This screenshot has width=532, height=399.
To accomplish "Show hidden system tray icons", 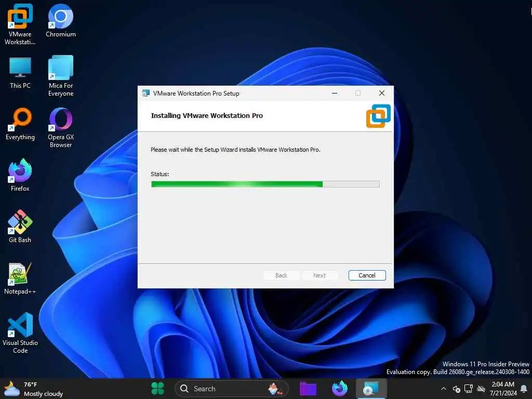I will (x=444, y=389).
